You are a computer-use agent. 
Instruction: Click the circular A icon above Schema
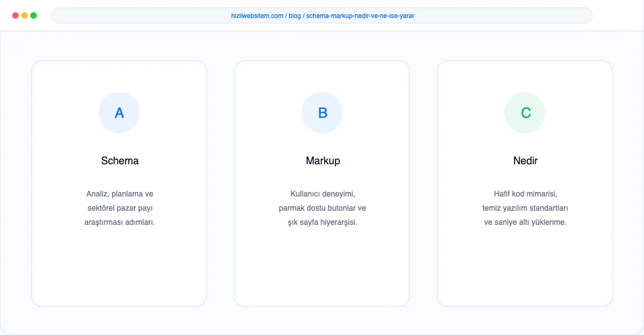point(119,113)
